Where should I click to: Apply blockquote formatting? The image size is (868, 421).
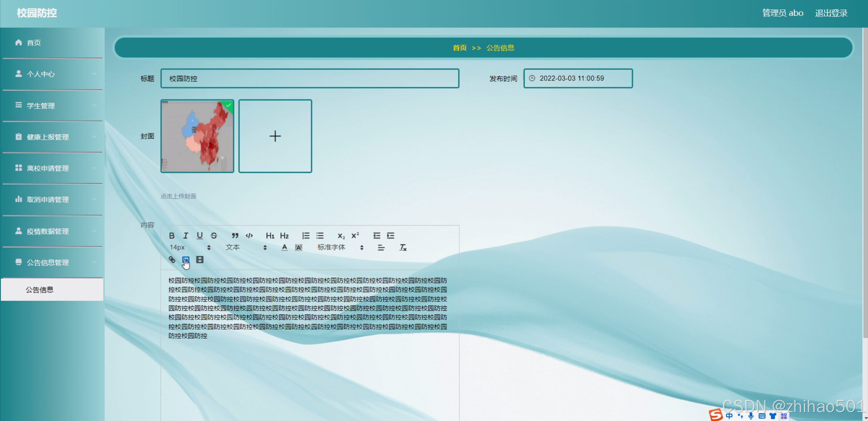click(235, 235)
